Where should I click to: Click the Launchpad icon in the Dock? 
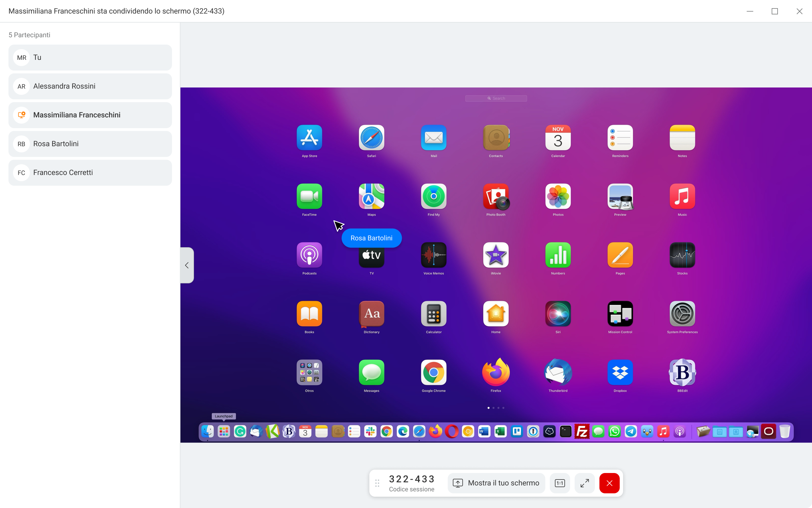[224, 432]
